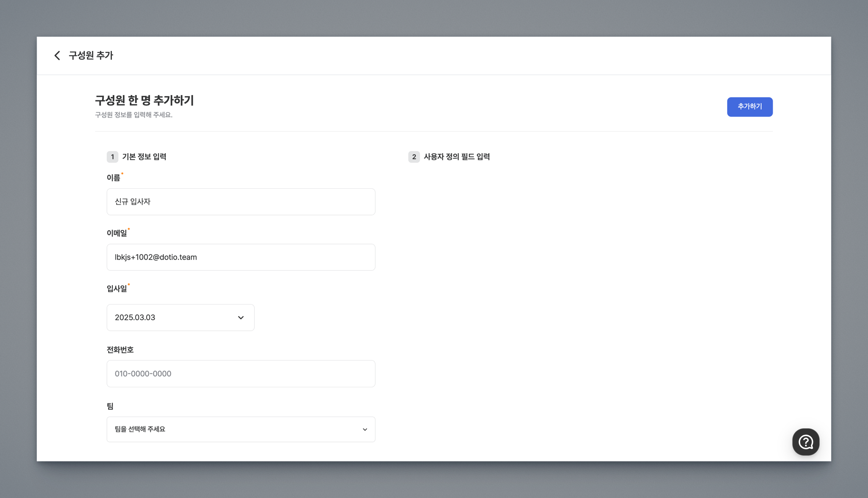Open the help chat question-mark icon
The image size is (868, 498).
(x=806, y=442)
